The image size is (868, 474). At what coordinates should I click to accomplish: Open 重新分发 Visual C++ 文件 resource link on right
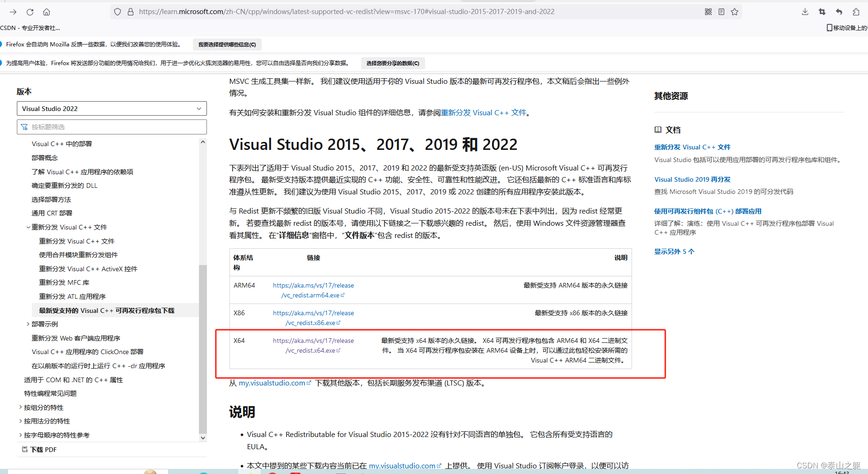pyautogui.click(x=692, y=147)
